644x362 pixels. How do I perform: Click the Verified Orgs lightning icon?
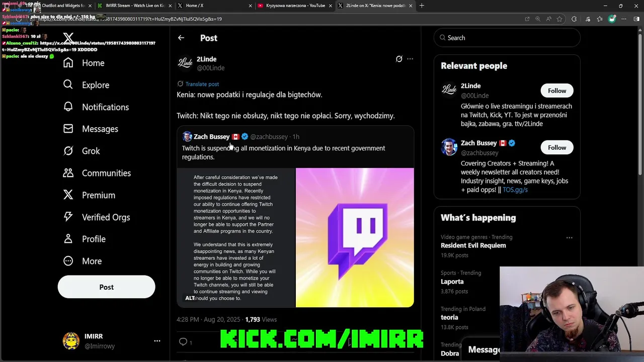pyautogui.click(x=68, y=217)
